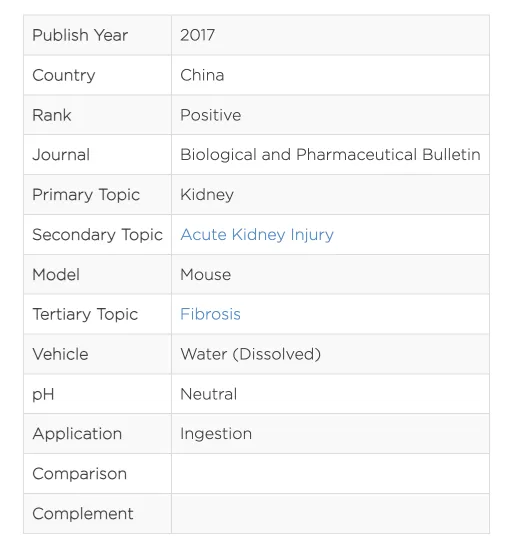Screen dimensions: 532x544
Task: Select the Water (Dissolved) vehicle value
Action: click(251, 354)
